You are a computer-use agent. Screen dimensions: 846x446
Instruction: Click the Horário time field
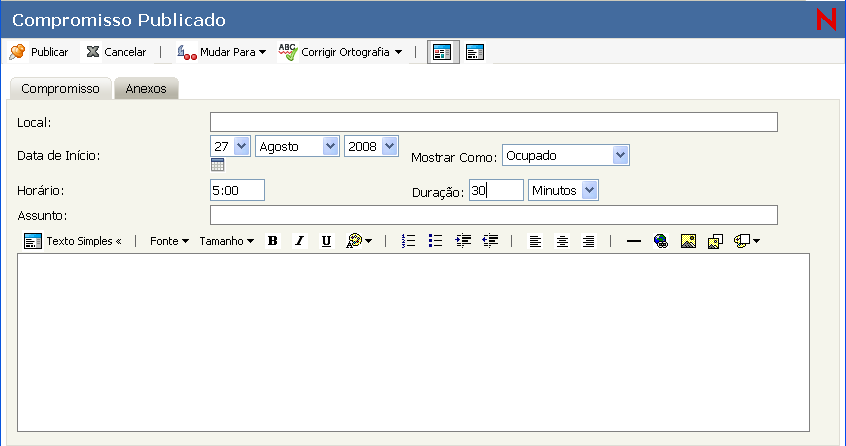pyautogui.click(x=237, y=190)
